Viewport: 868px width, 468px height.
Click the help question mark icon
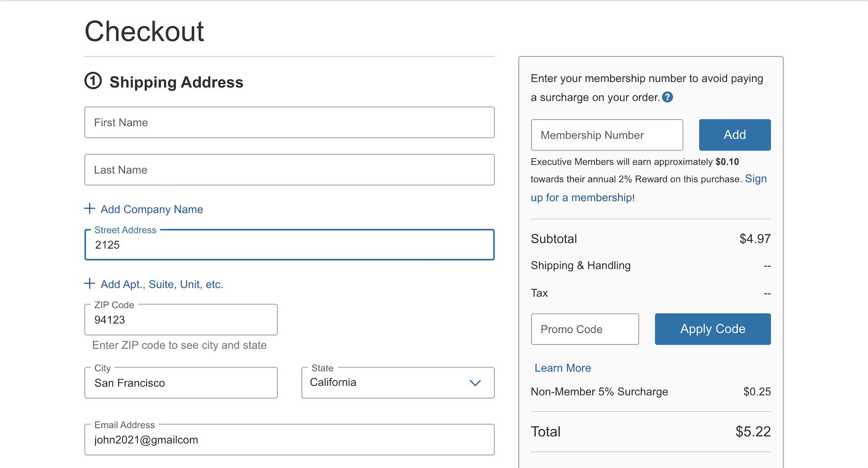pyautogui.click(x=667, y=97)
